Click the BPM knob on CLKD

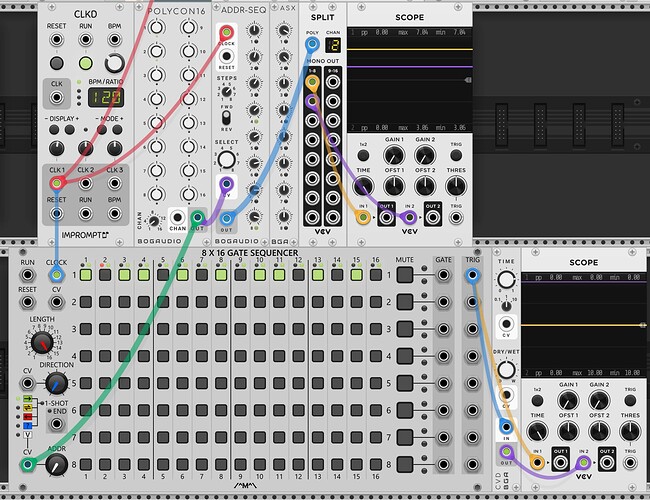coord(114,63)
